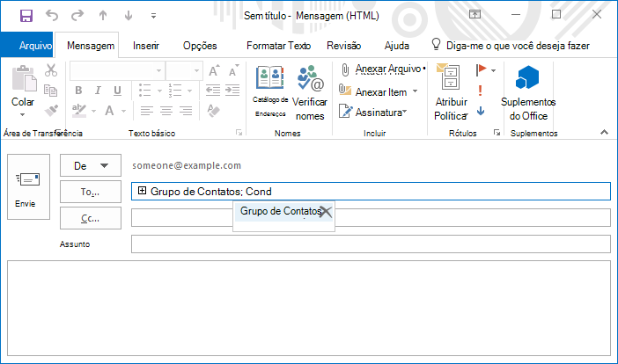Open the Customize Quick Access Toolbar dropdown
This screenshot has width=618, height=364.
(153, 16)
